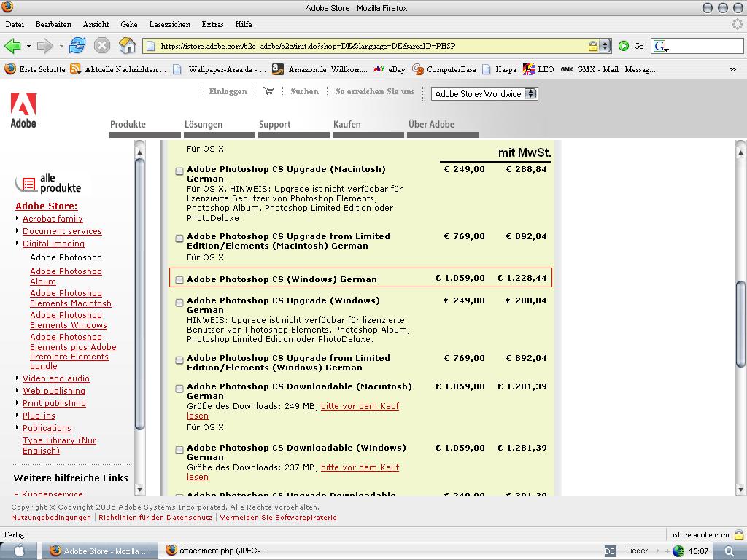
Task: Click the Nutzungsbedingungen footer link
Action: 51,517
